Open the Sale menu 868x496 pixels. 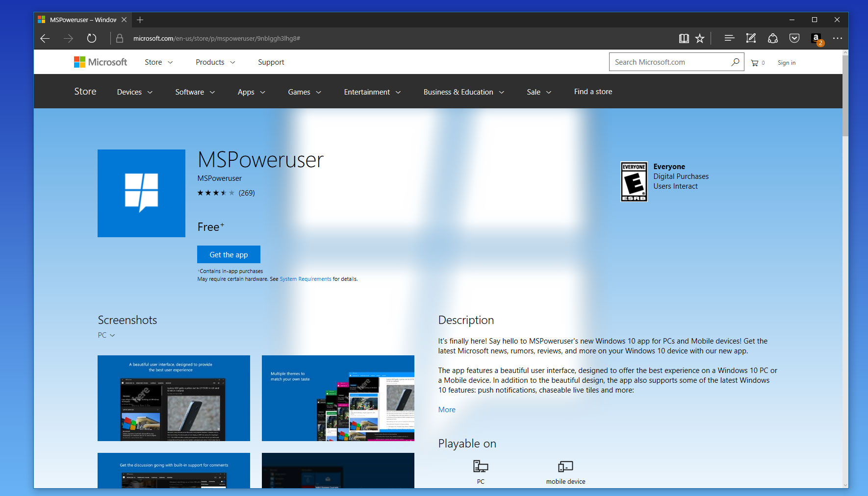click(x=539, y=92)
